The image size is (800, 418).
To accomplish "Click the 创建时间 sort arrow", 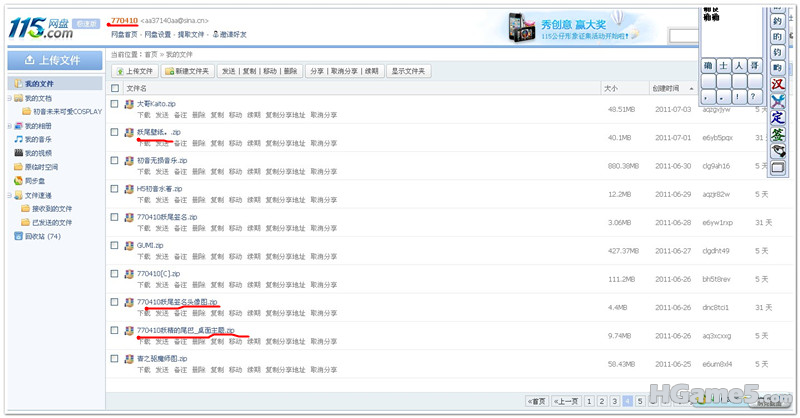I will (691, 89).
